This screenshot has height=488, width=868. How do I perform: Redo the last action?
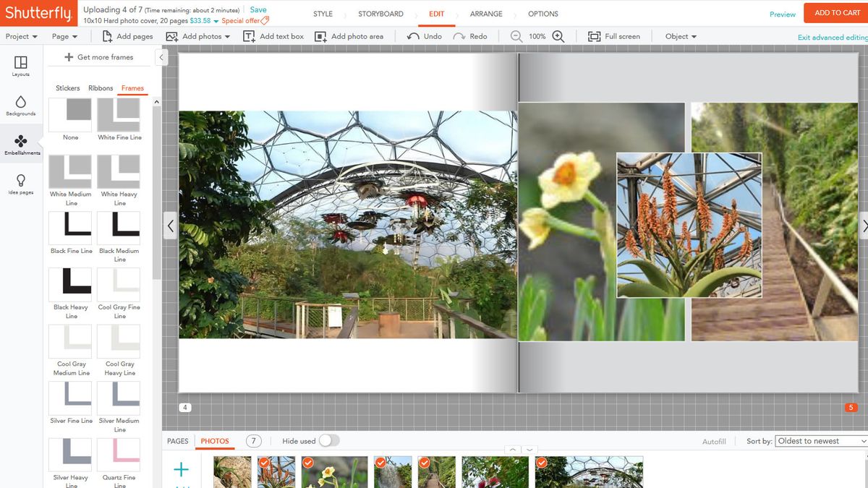(x=470, y=36)
